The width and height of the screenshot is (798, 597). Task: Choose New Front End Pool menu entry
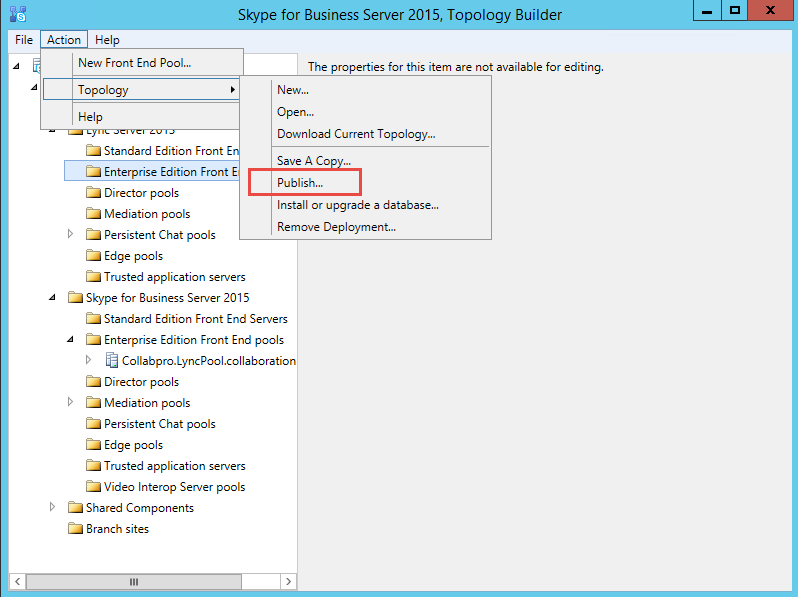tap(142, 63)
